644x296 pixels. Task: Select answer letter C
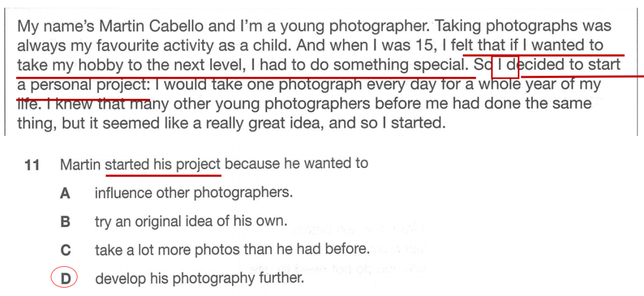pos(66,250)
